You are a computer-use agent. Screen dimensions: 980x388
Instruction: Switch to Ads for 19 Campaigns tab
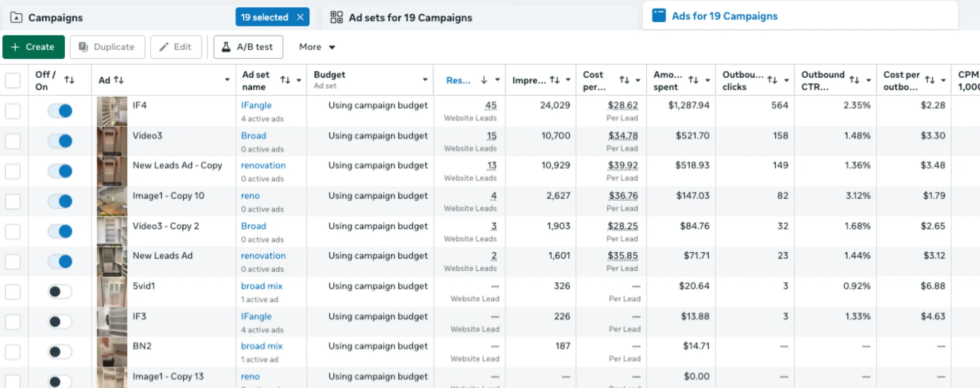point(725,16)
